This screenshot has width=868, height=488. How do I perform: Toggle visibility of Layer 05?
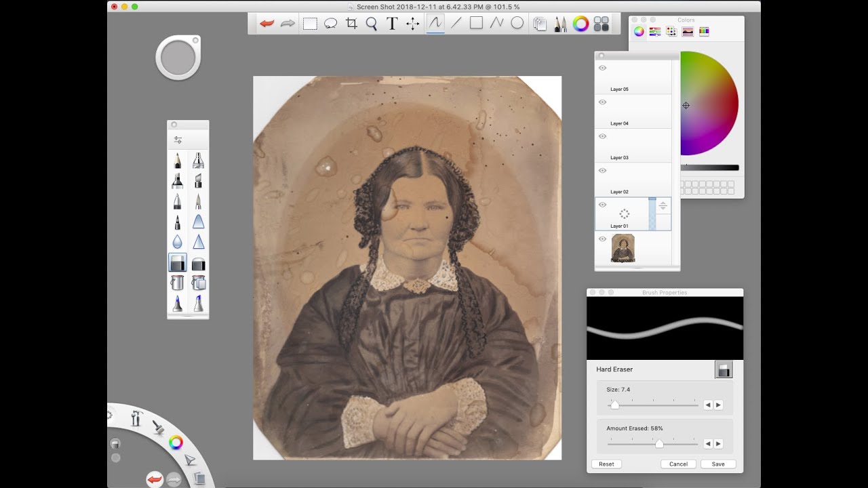point(602,68)
